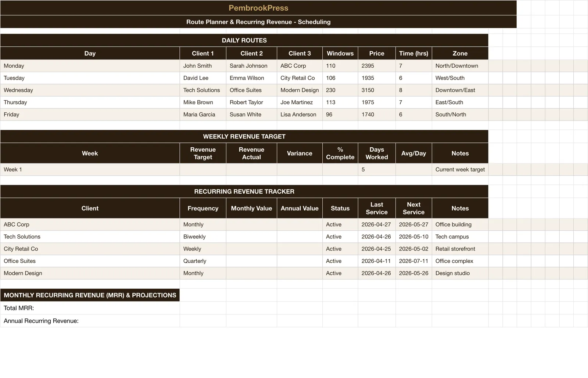This screenshot has width=588, height=378.
Task: Click the Lisa Anderson client cell
Action: tap(300, 114)
